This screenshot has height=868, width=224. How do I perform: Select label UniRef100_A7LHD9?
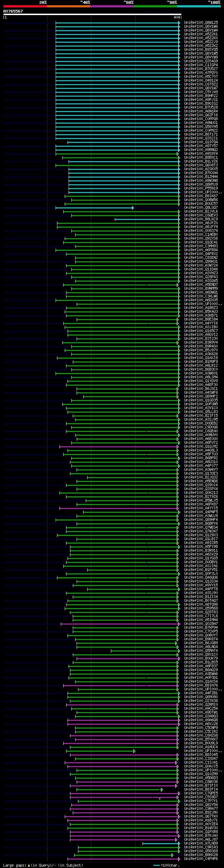pos(201,843)
